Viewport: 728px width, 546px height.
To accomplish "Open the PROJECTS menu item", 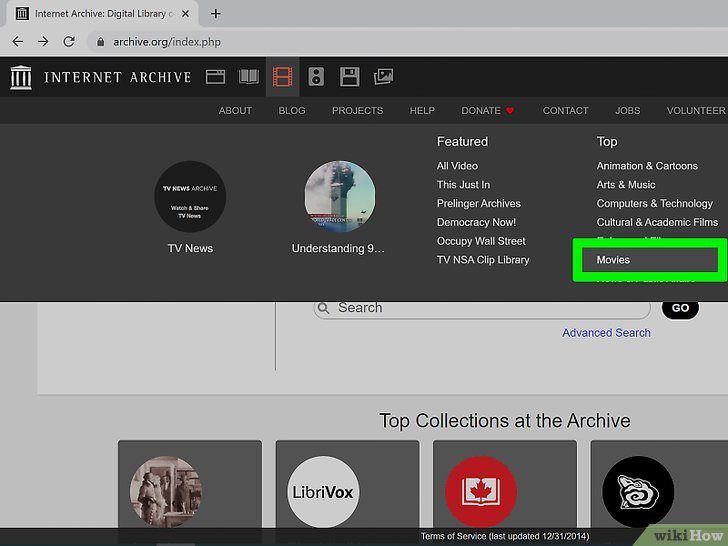I will [x=358, y=111].
